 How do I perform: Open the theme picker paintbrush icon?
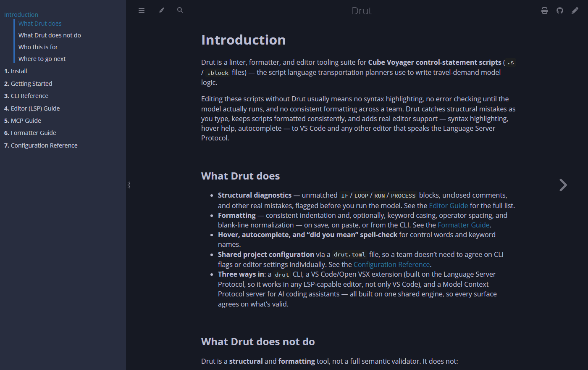coord(161,11)
